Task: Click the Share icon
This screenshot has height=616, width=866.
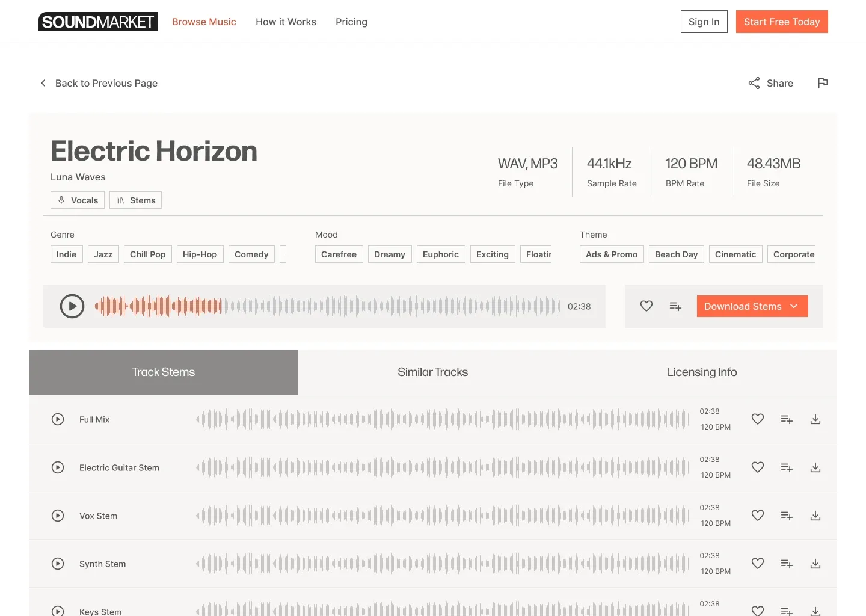Action: 754,83
